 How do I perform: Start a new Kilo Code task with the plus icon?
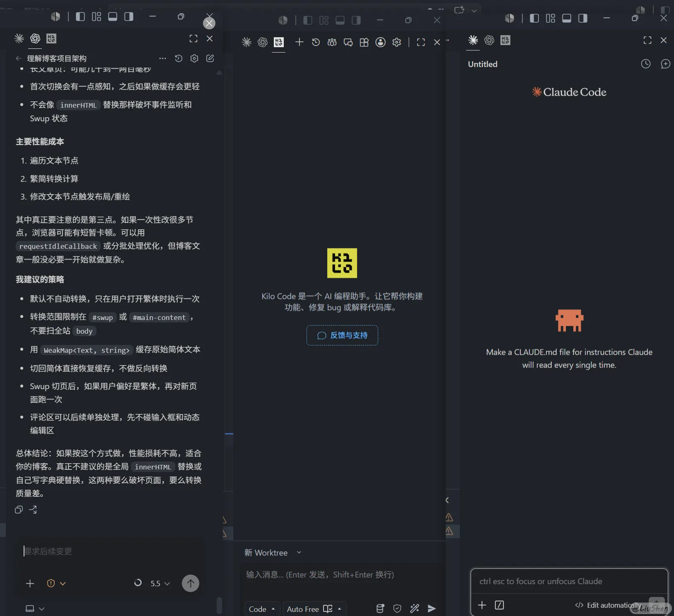pyautogui.click(x=299, y=42)
